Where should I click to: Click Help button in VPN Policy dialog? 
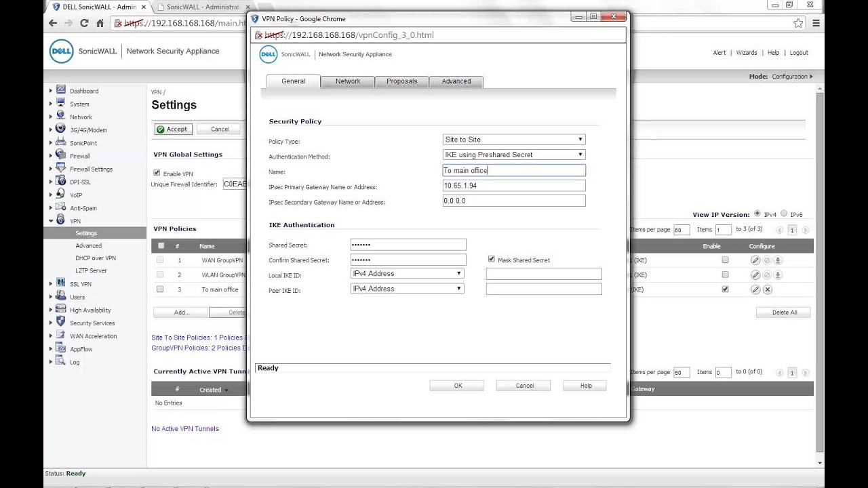tap(586, 386)
